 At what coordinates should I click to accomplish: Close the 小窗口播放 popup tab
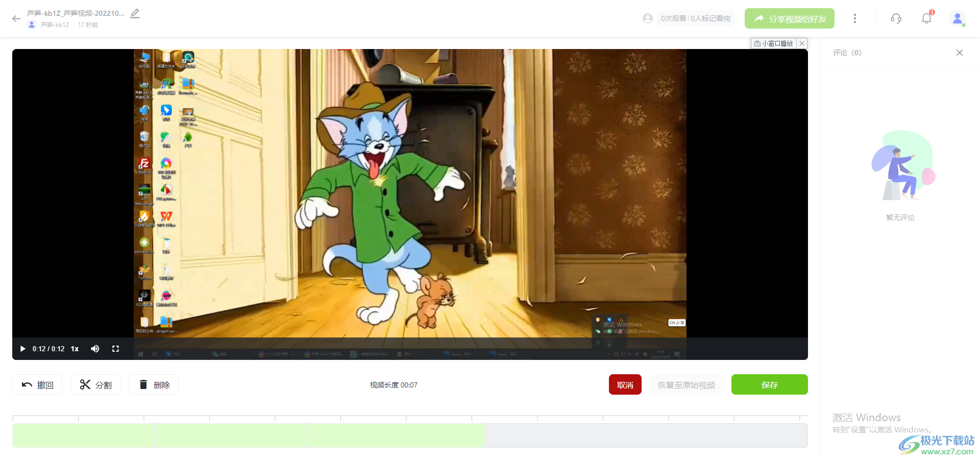pos(802,43)
